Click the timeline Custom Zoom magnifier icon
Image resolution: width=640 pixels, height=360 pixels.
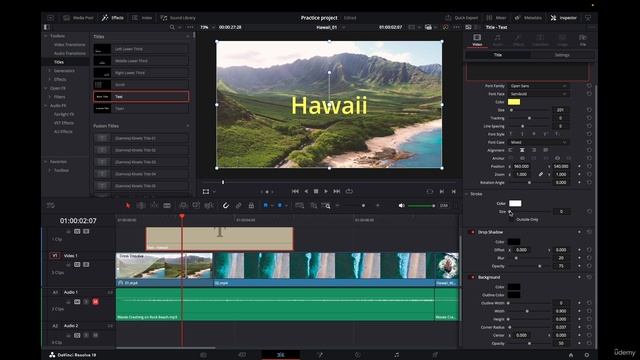click(x=327, y=205)
